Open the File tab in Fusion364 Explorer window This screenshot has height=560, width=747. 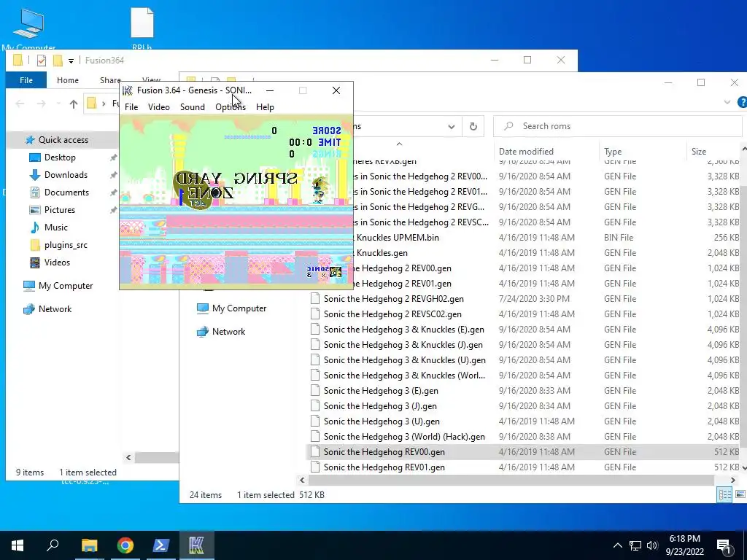click(26, 80)
